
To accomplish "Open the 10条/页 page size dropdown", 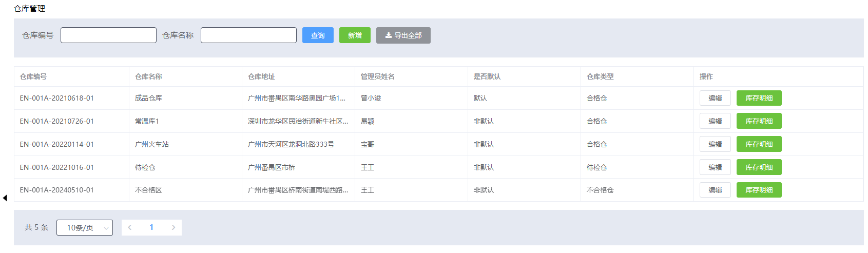I will click(x=85, y=228).
